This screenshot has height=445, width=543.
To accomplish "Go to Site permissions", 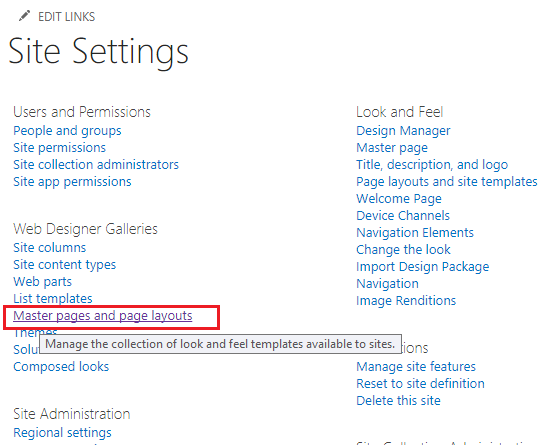I will [59, 148].
